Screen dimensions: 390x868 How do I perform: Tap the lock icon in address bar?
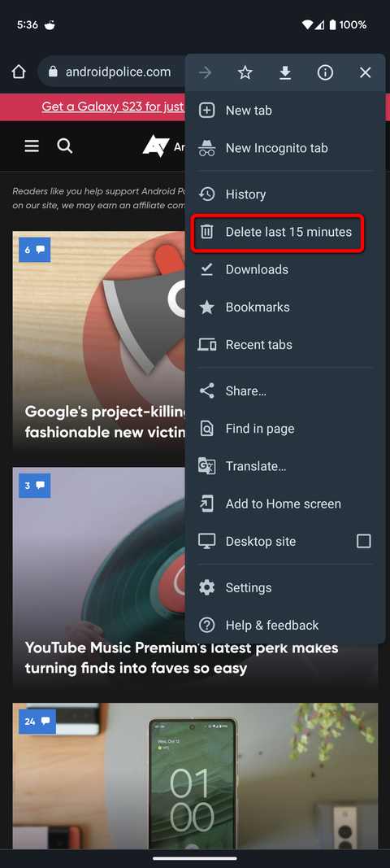[53, 72]
